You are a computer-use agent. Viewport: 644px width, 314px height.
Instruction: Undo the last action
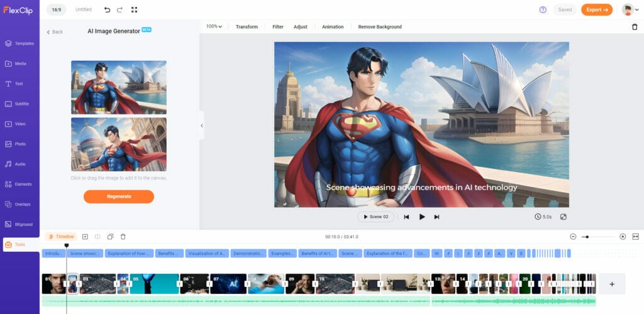(107, 9)
